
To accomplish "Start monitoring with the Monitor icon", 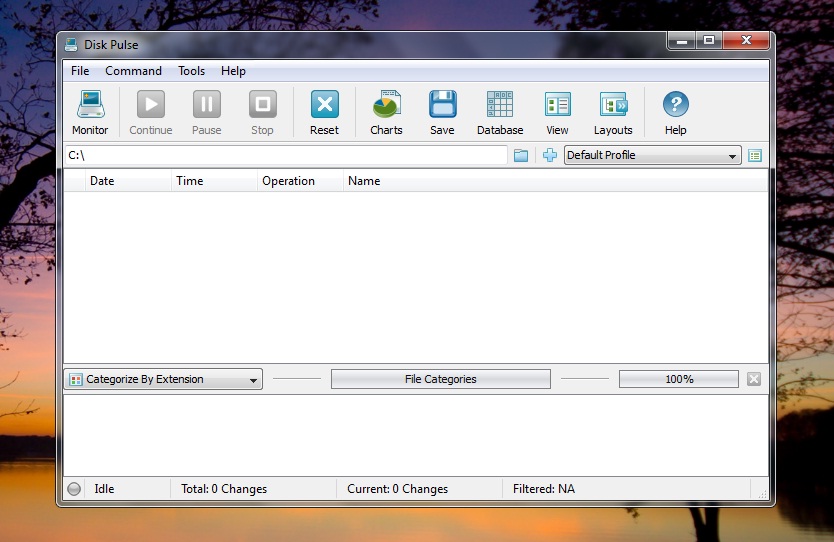I will pos(90,112).
